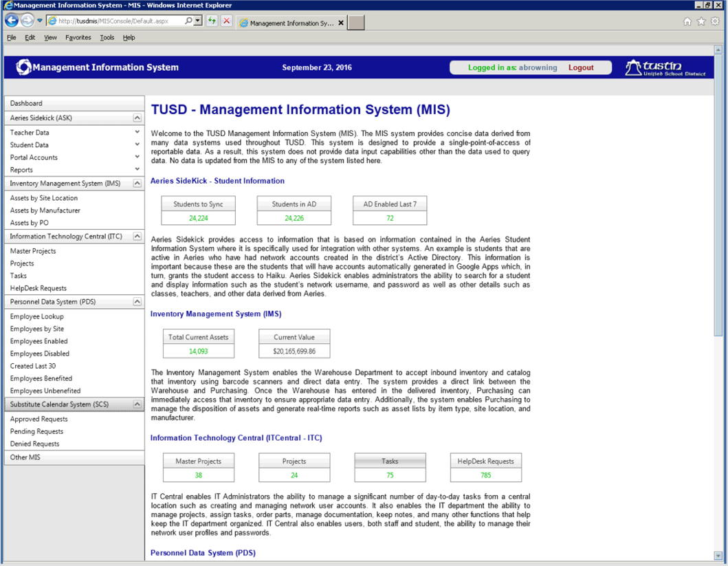Open the Dashboard sidebar item

click(x=74, y=103)
